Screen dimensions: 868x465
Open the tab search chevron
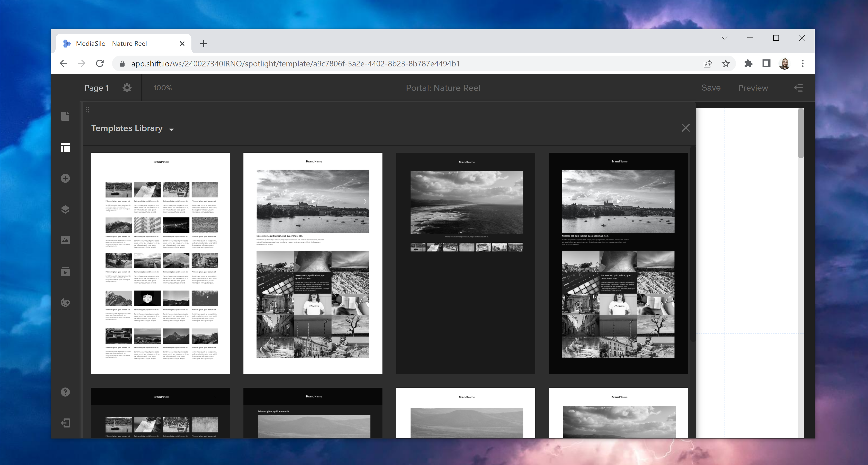click(724, 38)
